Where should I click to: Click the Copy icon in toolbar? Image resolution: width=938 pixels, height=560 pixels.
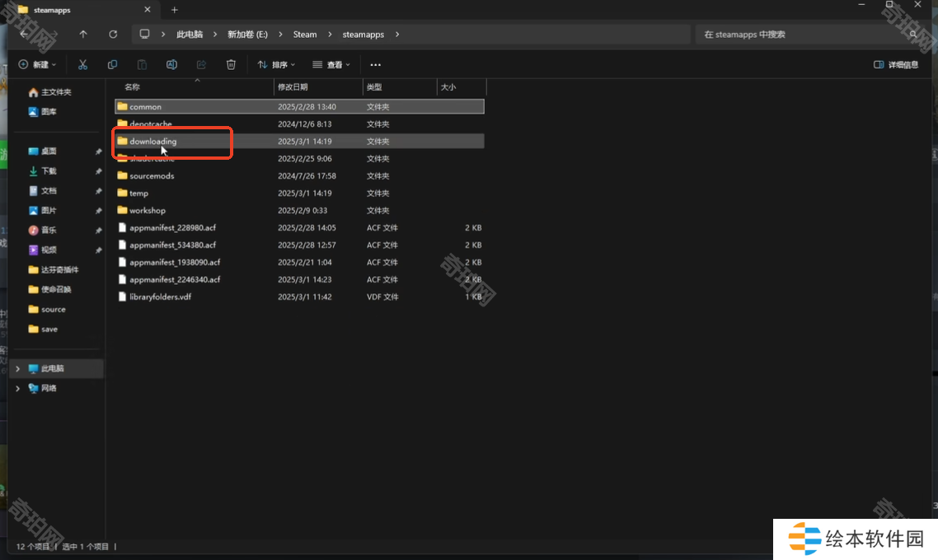pos(112,64)
